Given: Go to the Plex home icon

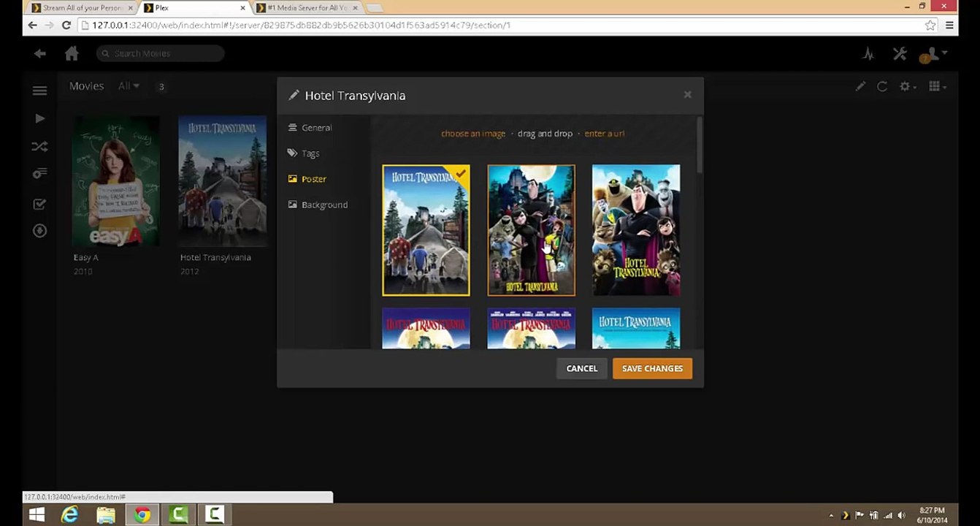Looking at the screenshot, I should (72, 53).
